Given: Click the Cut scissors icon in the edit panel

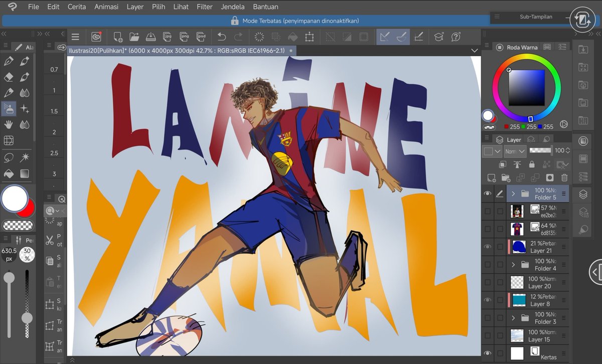Looking at the screenshot, I should [50, 240].
